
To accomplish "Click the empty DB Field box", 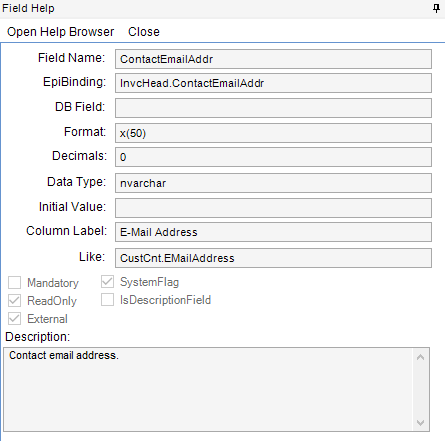I will (273, 108).
